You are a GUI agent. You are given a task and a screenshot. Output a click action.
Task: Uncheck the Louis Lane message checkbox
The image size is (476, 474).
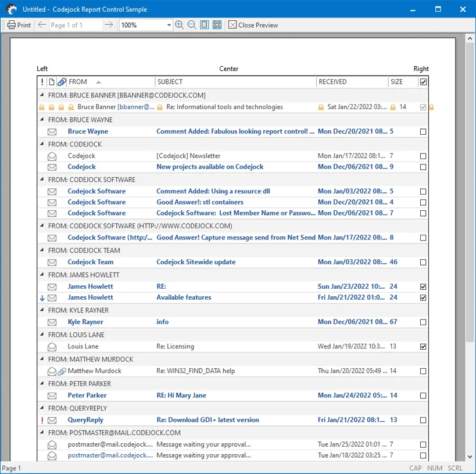[423, 347]
